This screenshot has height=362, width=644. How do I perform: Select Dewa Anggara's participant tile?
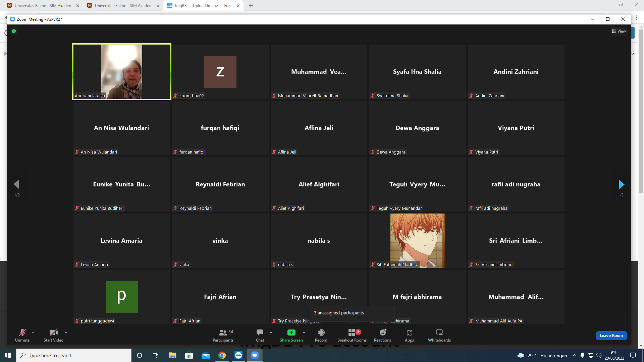coord(418,128)
